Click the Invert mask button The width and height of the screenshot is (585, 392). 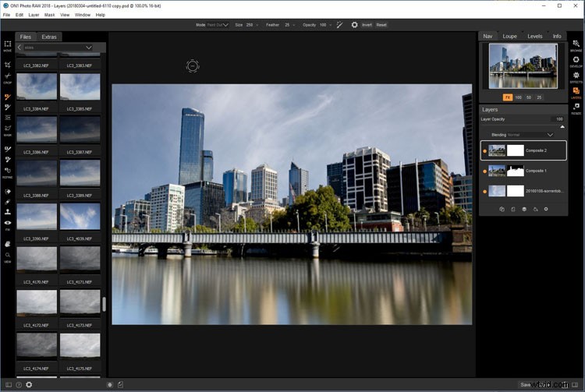pyautogui.click(x=367, y=25)
